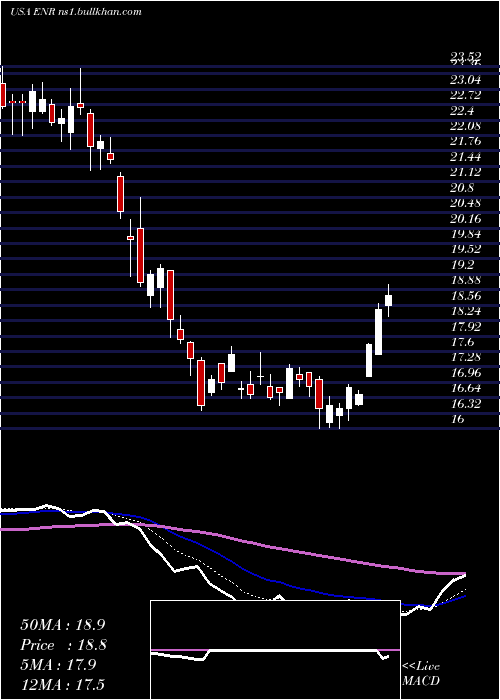Click the 18.88 price axis label
Viewport: 500px width, 700px height.
(x=466, y=280)
